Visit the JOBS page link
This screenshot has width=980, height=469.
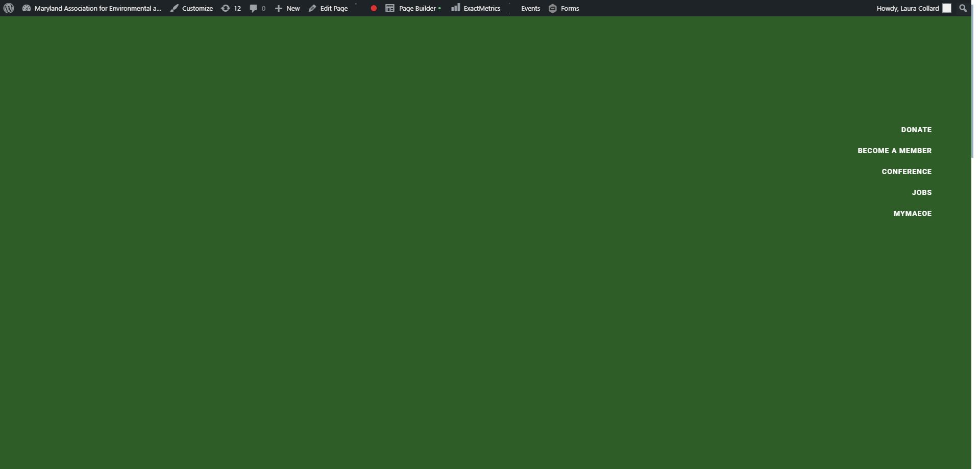click(921, 192)
